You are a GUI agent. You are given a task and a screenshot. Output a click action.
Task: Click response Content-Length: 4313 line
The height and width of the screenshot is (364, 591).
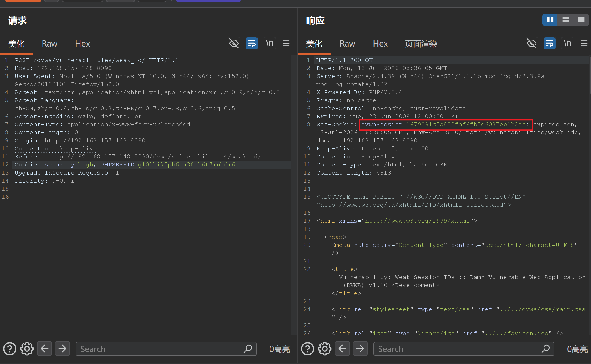pos(354,173)
